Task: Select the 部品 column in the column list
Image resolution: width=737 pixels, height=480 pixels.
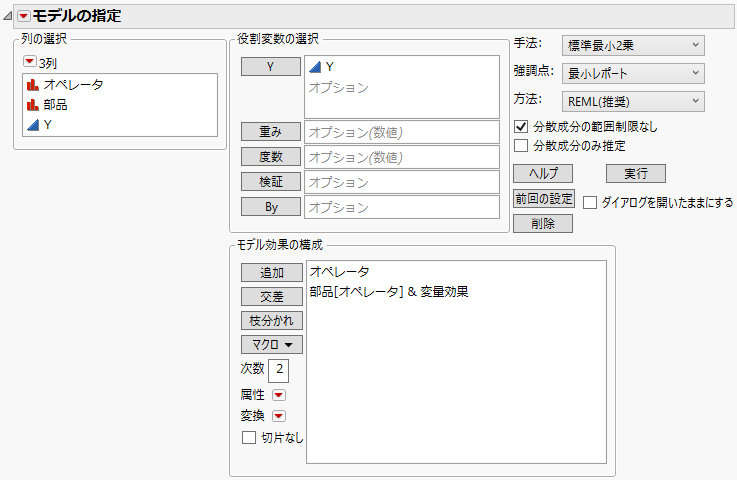Action: coord(47,105)
